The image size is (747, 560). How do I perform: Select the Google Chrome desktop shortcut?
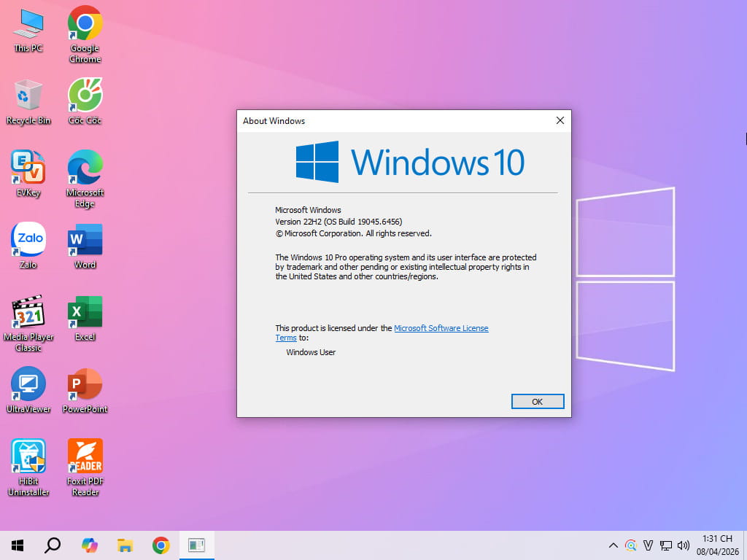[x=85, y=34]
